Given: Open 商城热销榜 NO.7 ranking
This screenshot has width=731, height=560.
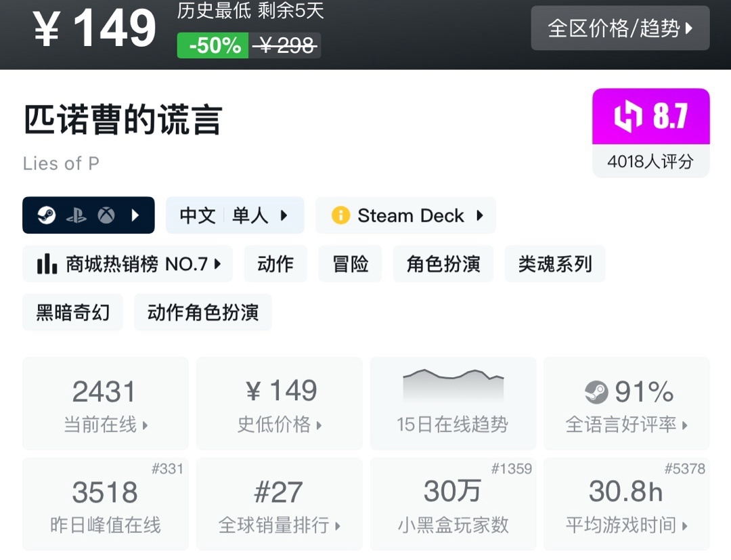Looking at the screenshot, I should coord(128,264).
